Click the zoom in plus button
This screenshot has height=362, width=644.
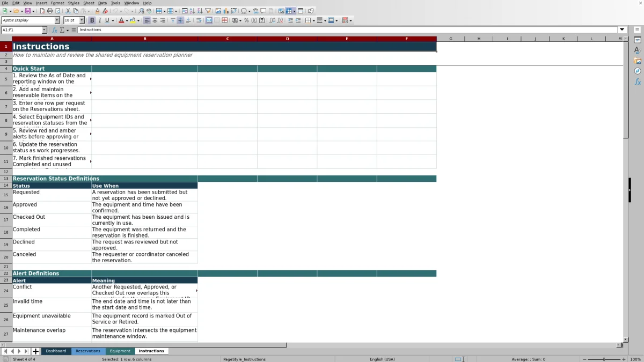click(x=623, y=359)
